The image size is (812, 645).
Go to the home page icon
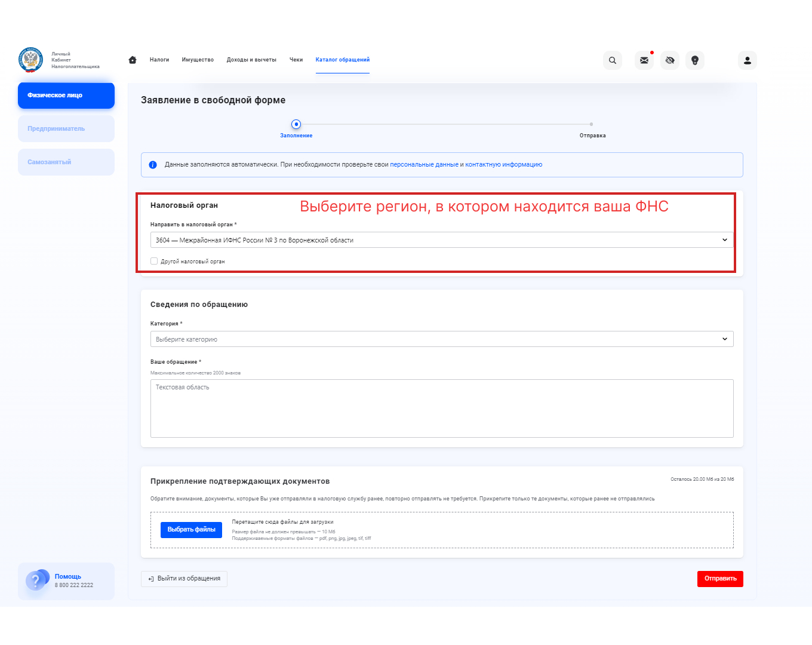coord(133,60)
